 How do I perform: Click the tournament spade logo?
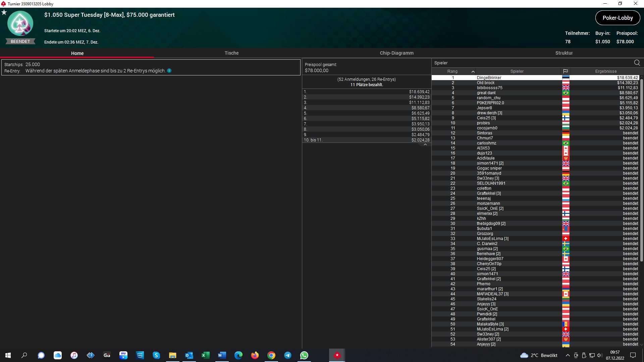click(x=20, y=23)
